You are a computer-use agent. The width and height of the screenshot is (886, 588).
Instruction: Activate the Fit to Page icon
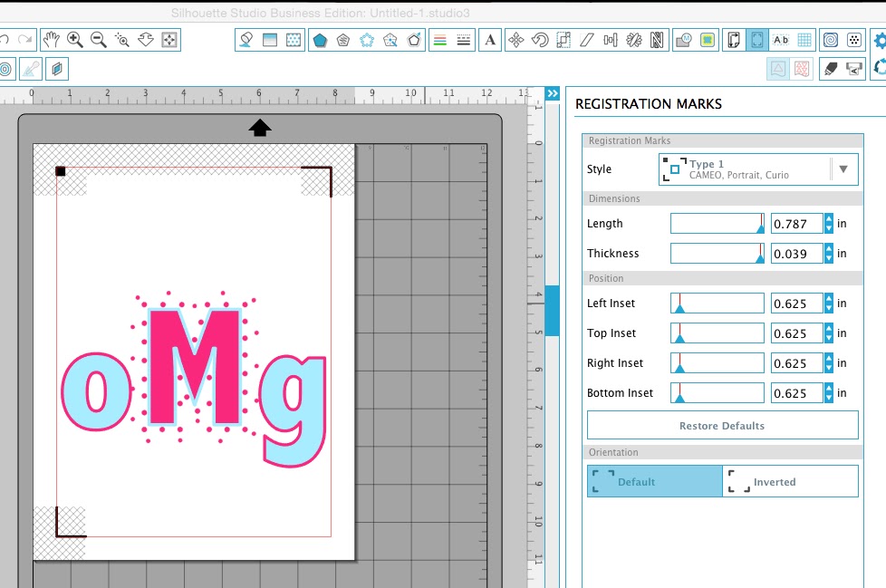[169, 40]
